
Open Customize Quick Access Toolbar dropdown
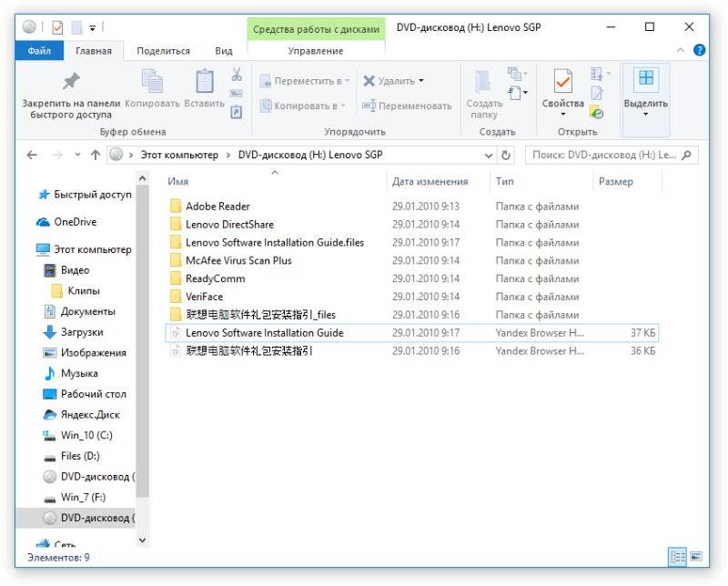tap(93, 28)
